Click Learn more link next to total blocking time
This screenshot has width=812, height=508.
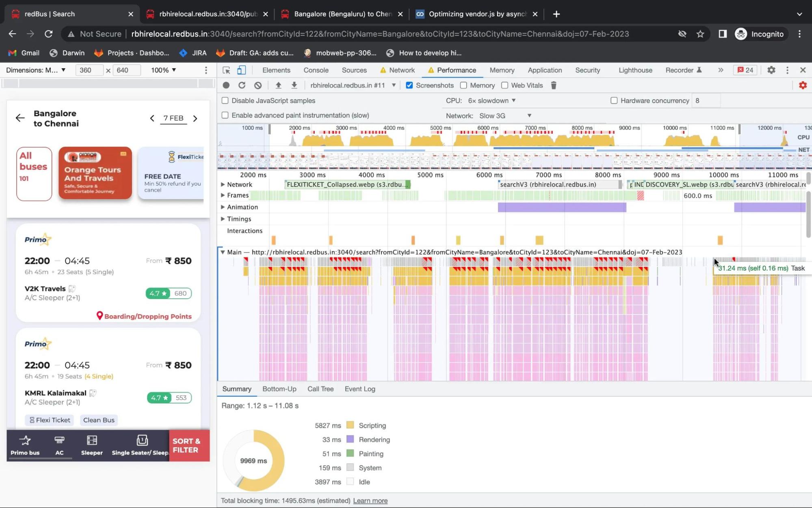(370, 500)
